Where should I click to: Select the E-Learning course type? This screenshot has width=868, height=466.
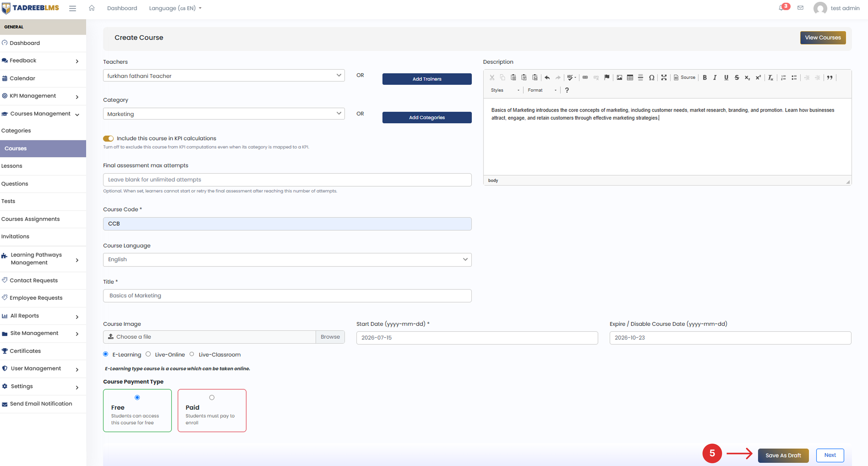tap(106, 354)
